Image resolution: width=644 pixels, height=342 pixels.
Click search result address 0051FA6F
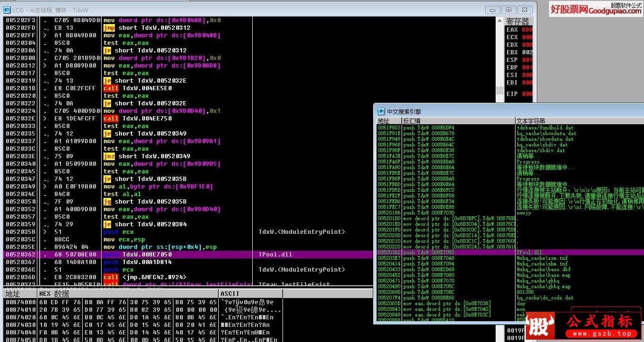(x=389, y=162)
